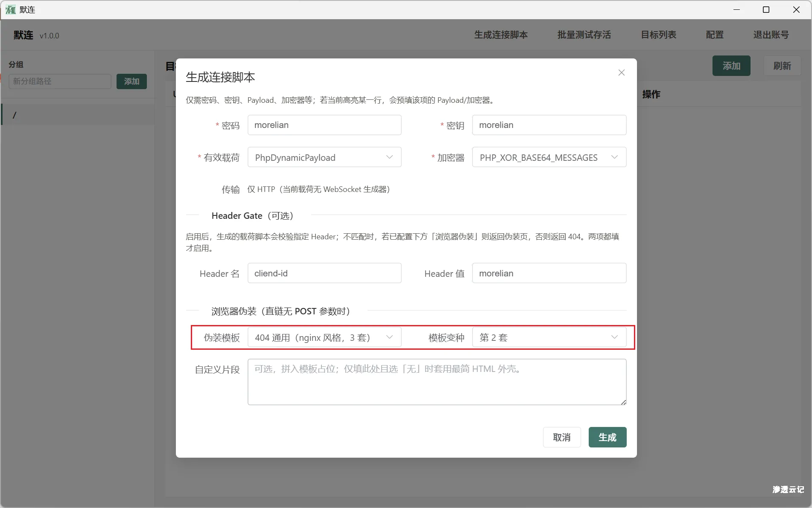Open the 批量测试存活 menu item
Viewport: 812px width, 508px height.
pos(584,35)
